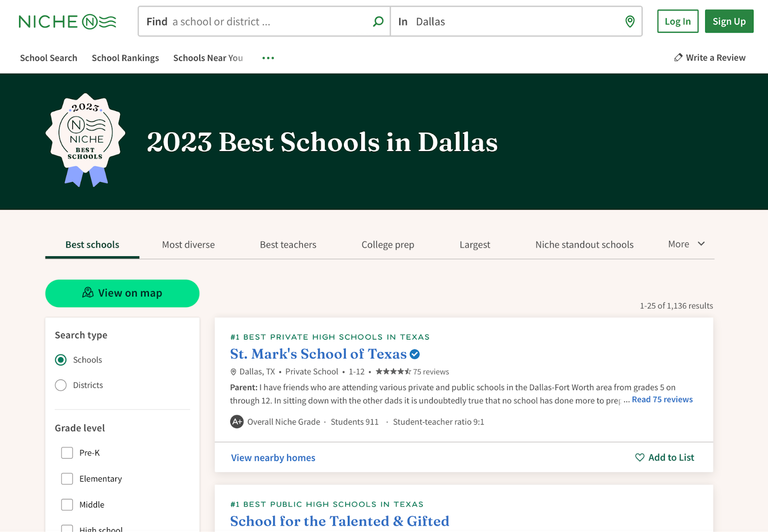Select the Schools search type radio
This screenshot has width=768, height=532.
[x=60, y=360]
